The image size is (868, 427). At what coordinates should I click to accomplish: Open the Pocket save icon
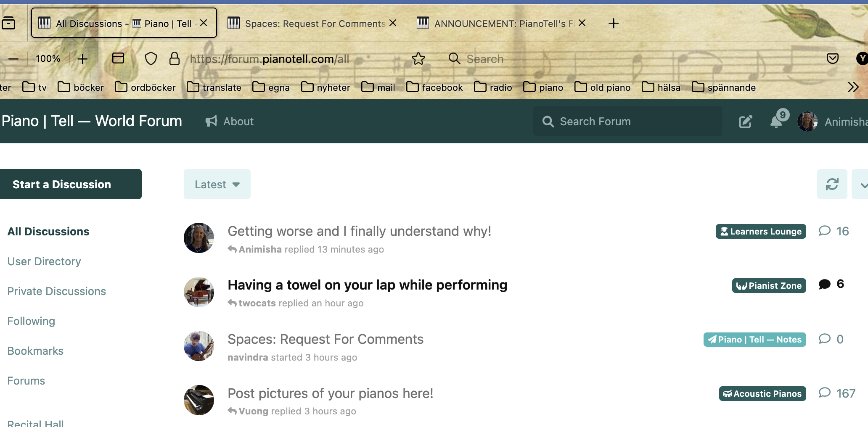pos(832,58)
